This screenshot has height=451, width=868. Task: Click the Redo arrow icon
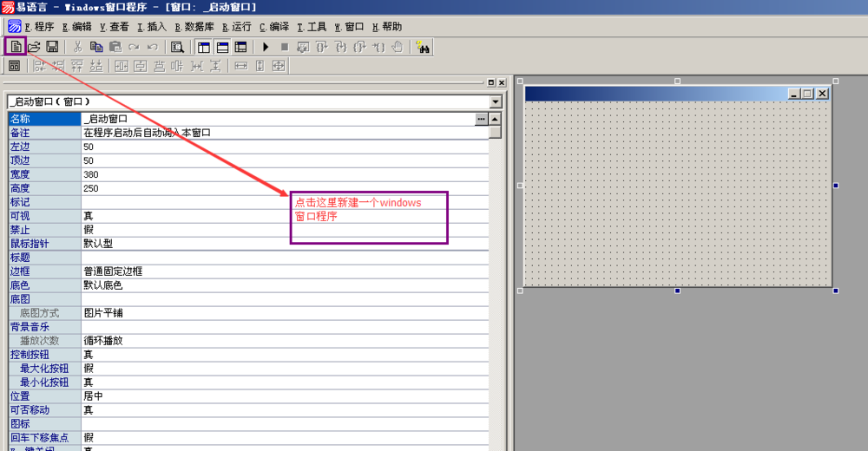pyautogui.click(x=134, y=47)
